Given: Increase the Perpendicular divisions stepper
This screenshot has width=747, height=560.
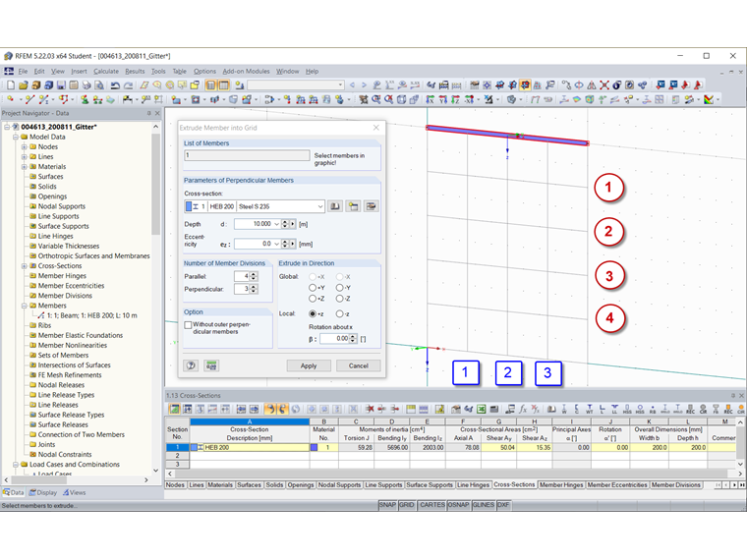Looking at the screenshot, I should click(x=254, y=287).
